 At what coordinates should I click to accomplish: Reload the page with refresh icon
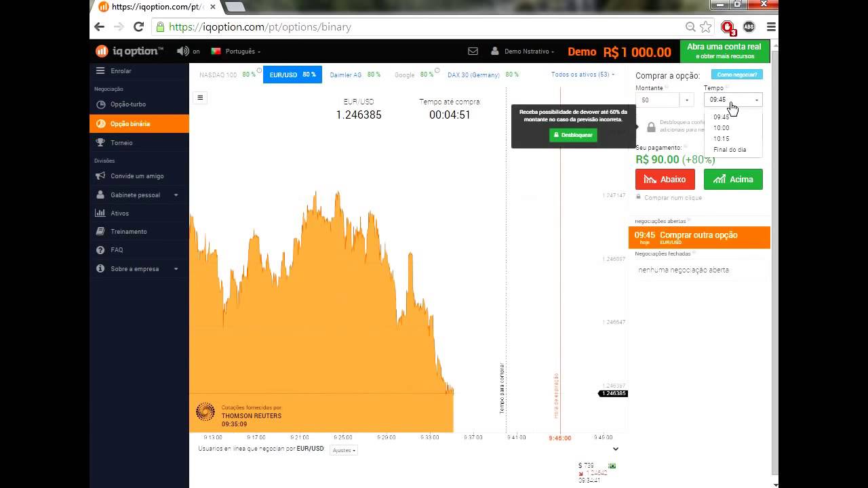pyautogui.click(x=138, y=27)
